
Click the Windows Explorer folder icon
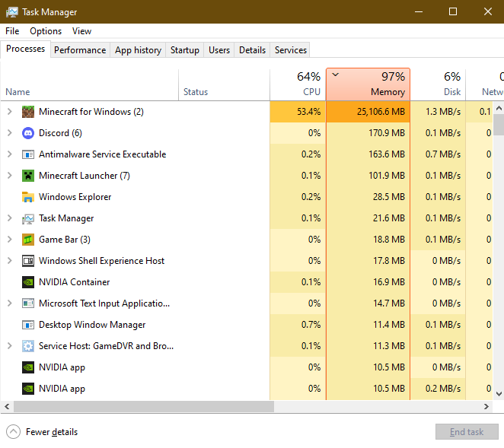(x=28, y=197)
